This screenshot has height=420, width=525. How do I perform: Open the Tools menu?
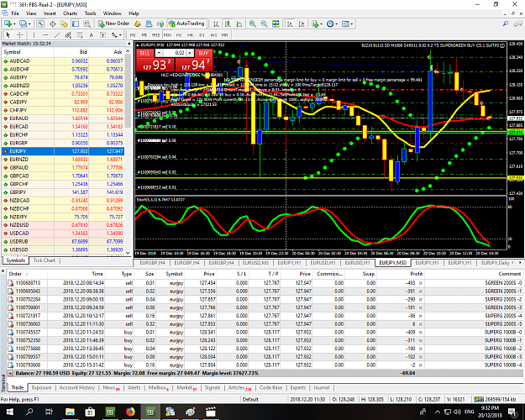(x=90, y=13)
